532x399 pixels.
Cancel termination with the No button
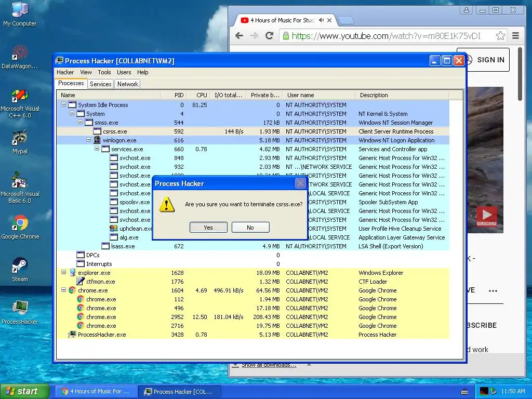(250, 228)
